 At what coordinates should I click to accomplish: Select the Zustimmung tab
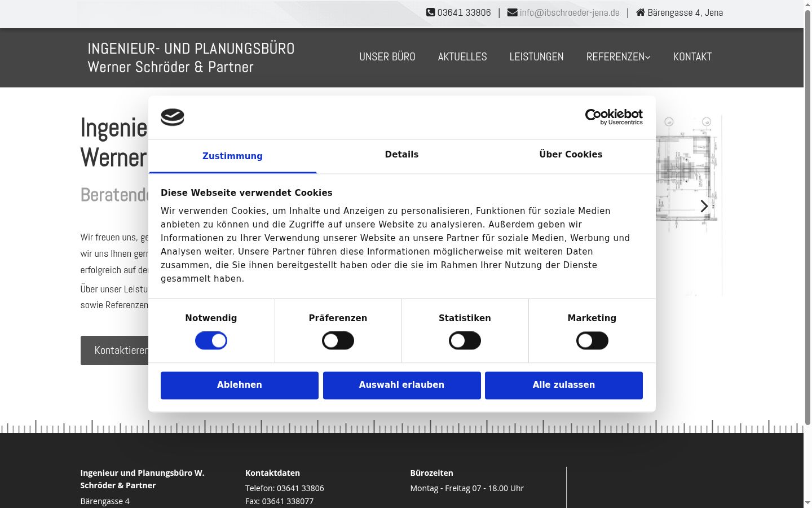pyautogui.click(x=232, y=156)
